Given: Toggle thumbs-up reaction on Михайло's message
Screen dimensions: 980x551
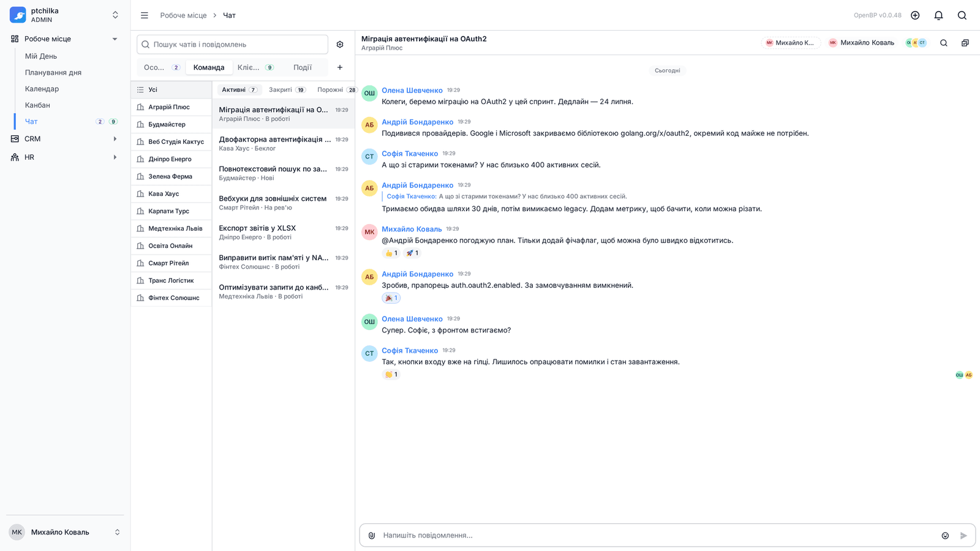Looking at the screenshot, I should (391, 253).
